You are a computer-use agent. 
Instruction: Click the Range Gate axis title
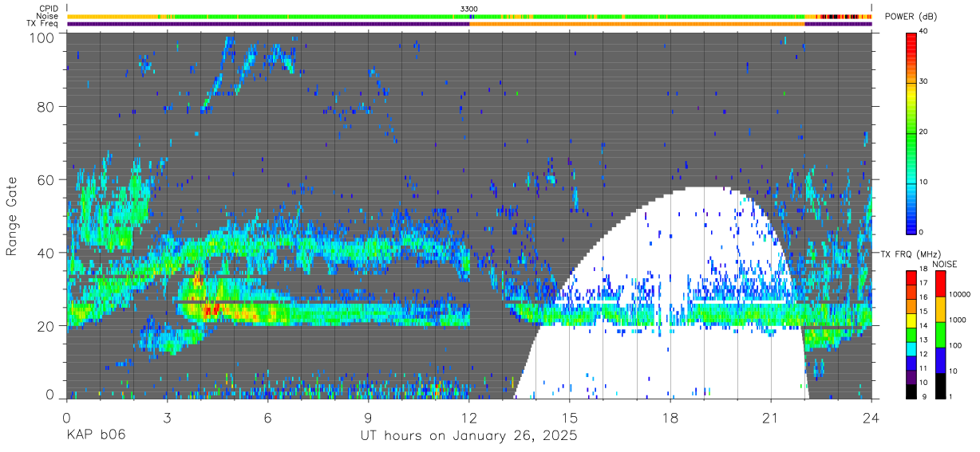12,217
